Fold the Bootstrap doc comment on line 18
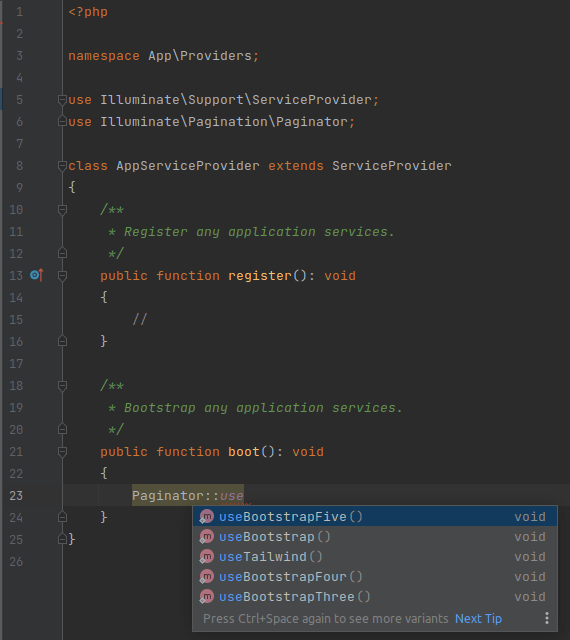570x640 pixels. (62, 386)
